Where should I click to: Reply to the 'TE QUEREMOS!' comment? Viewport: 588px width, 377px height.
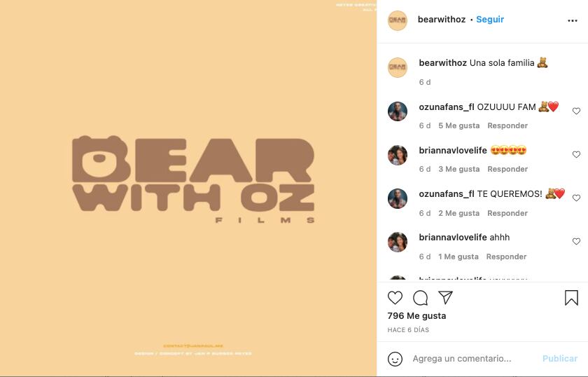click(x=507, y=213)
